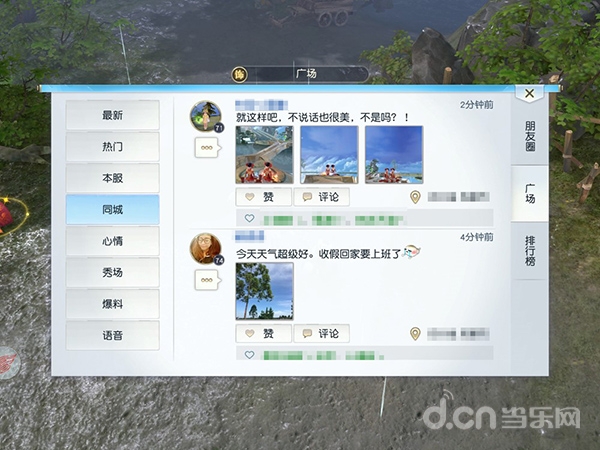Click the location pin on first post

point(415,197)
